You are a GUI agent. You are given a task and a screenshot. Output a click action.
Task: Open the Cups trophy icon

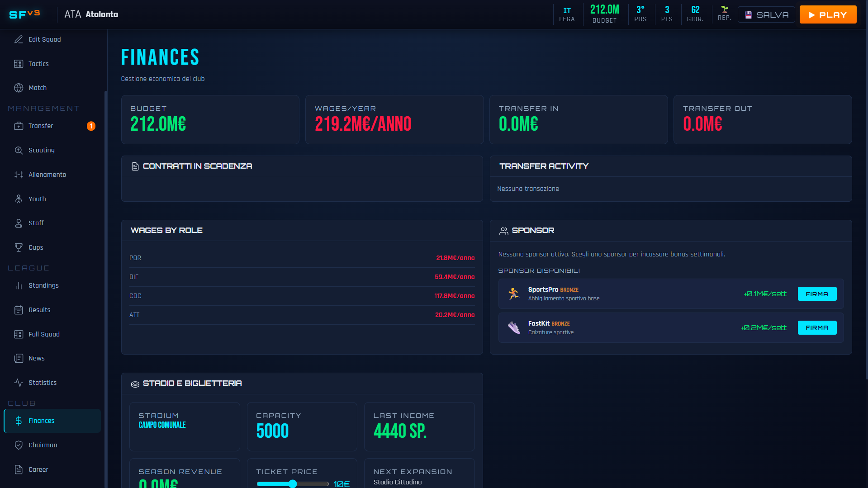click(19, 247)
